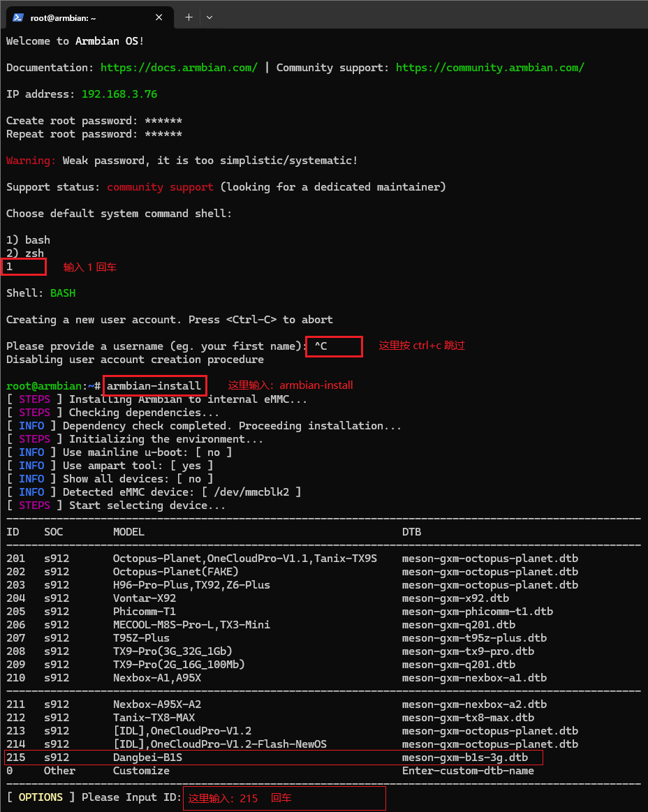The width and height of the screenshot is (648, 812).
Task: Click the [IDL],OneCloudPro-V1.2 model entry
Action: point(182,731)
